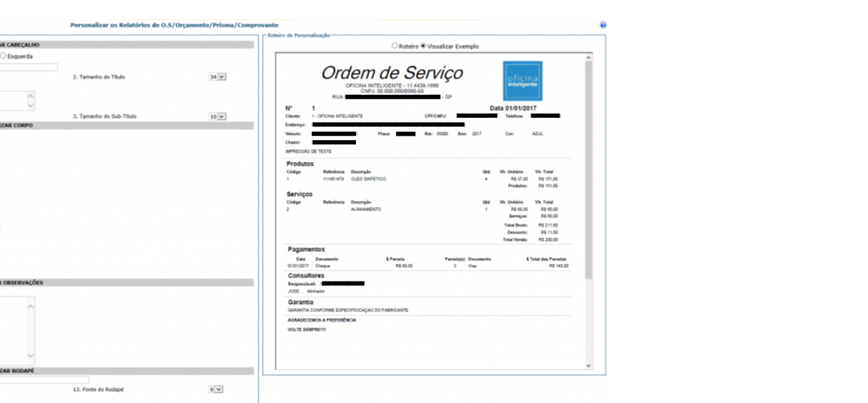
Task: Click the preview pane's scroll down arrow
Action: pyautogui.click(x=588, y=366)
